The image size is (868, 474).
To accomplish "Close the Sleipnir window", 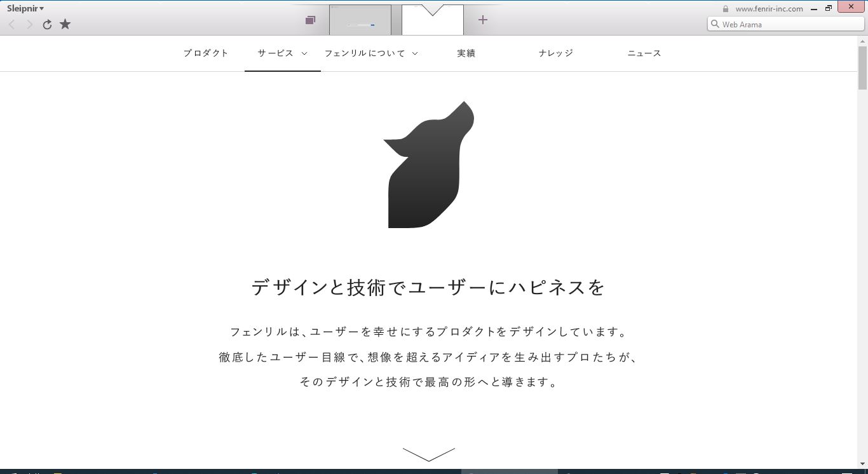I will (x=852, y=7).
